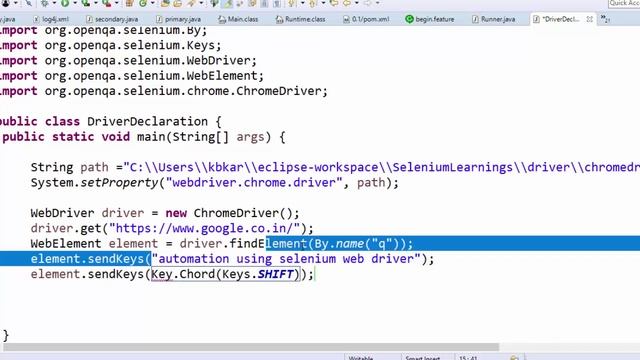Screen dimensions: 640x360
Task: Click the Search flashlight icon in toolbar
Action: coord(191,3)
